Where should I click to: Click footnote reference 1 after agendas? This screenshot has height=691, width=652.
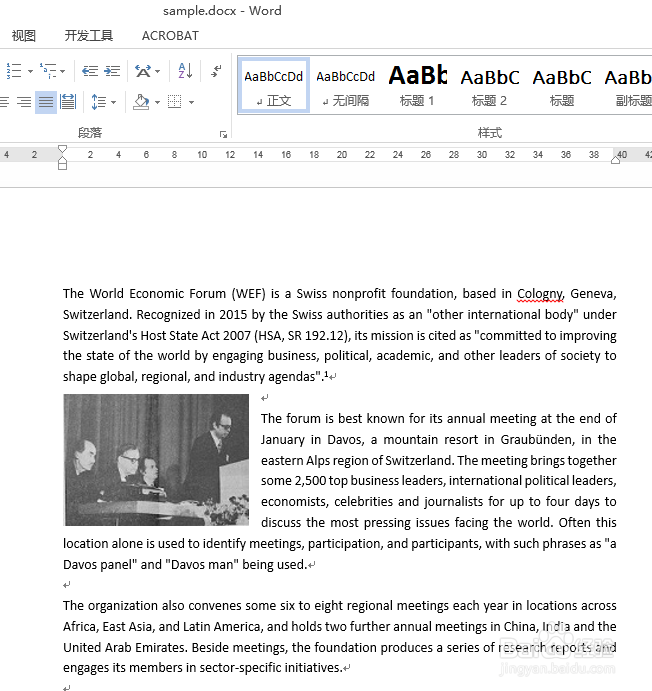tap(326, 374)
